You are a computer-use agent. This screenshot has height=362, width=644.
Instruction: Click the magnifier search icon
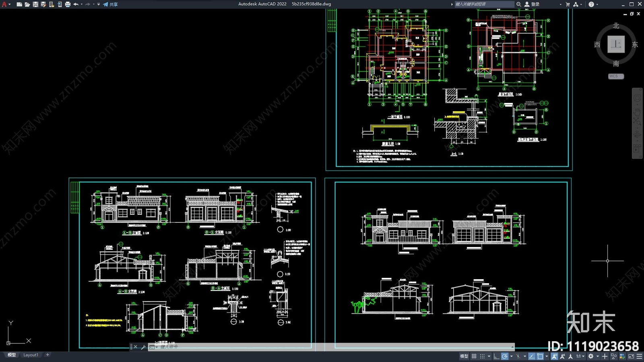pos(519,4)
